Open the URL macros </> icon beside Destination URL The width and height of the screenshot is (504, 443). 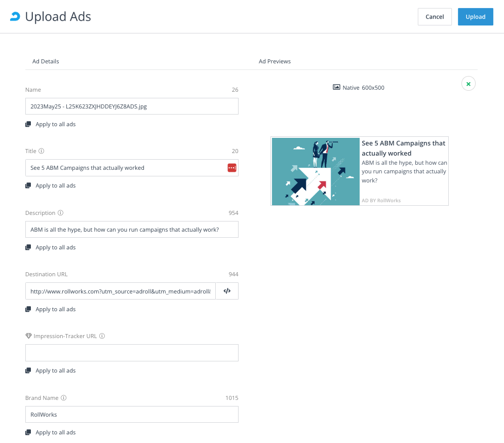point(226,290)
